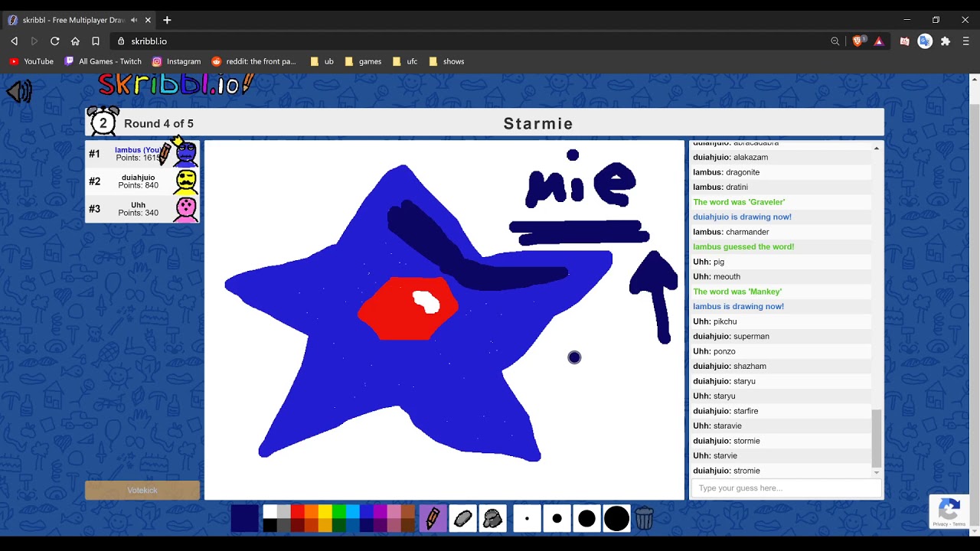Click the reCAPTCHA privacy badge
This screenshot has height=551, width=980.
(949, 511)
